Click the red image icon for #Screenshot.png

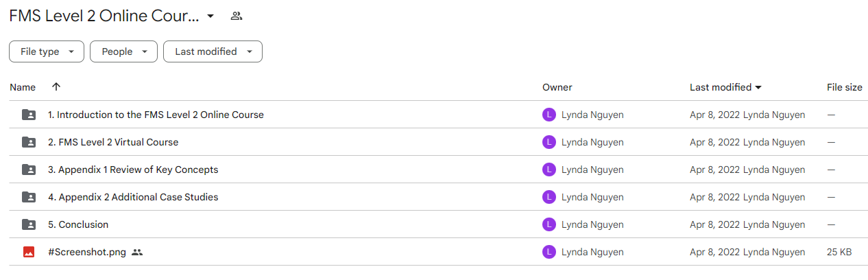29,252
